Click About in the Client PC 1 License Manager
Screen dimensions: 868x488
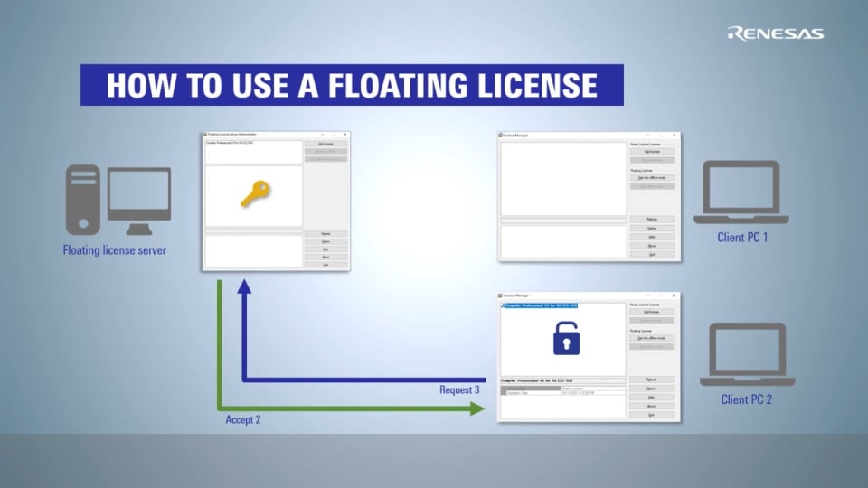652,246
